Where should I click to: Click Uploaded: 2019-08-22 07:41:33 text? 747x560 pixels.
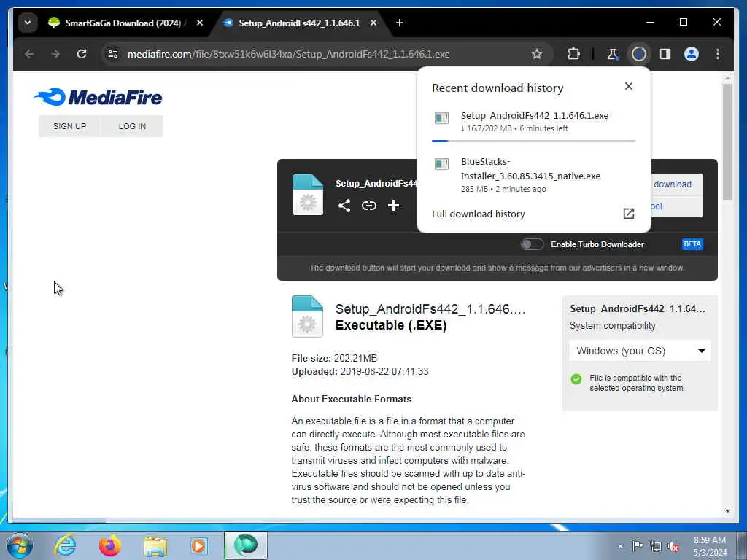[360, 371]
